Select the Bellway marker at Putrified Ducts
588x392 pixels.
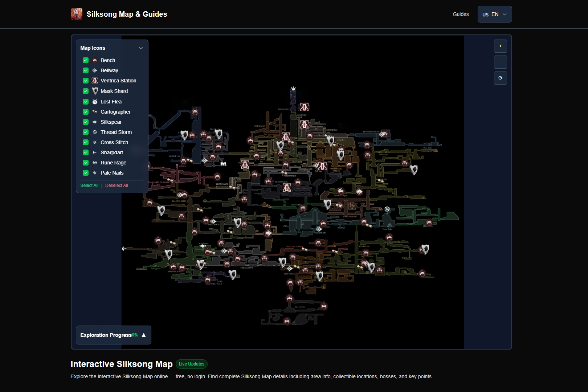pyautogui.click(x=382, y=134)
